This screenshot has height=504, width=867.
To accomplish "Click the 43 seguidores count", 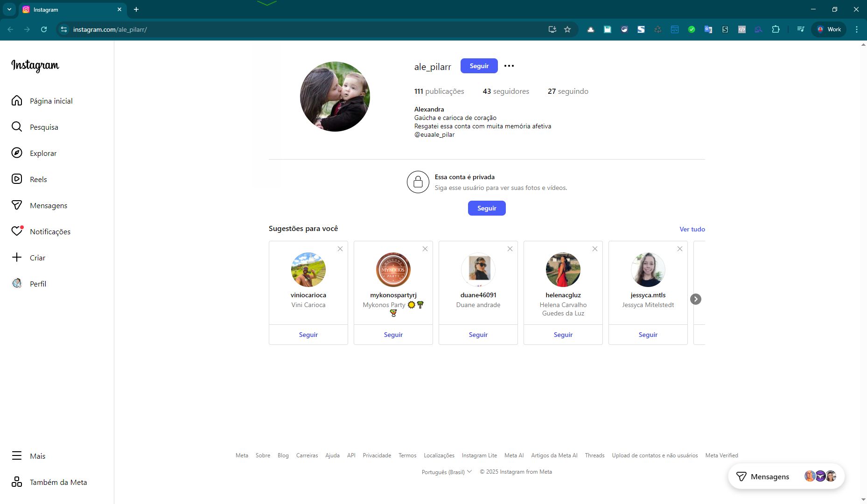I will [x=506, y=91].
